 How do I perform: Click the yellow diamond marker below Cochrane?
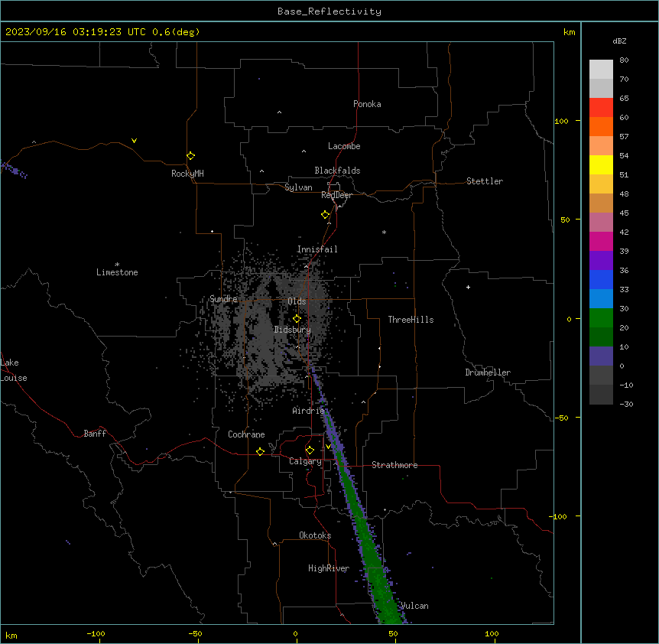pos(260,451)
